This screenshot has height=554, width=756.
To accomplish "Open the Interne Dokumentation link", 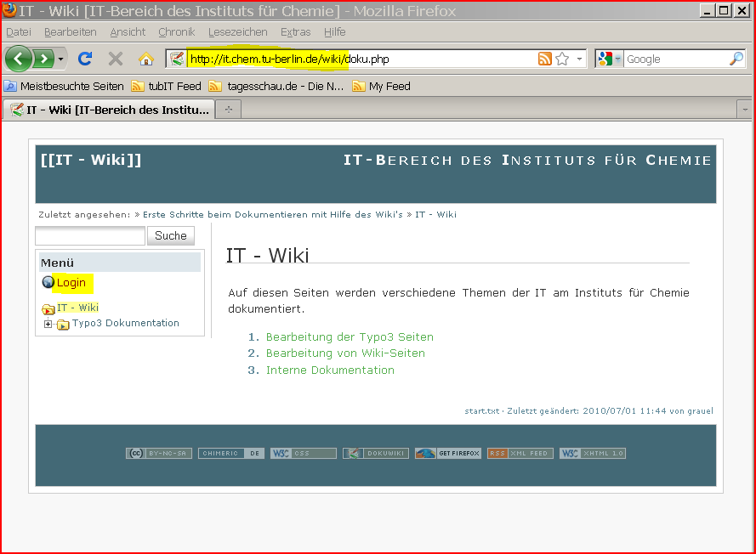I will 330,370.
